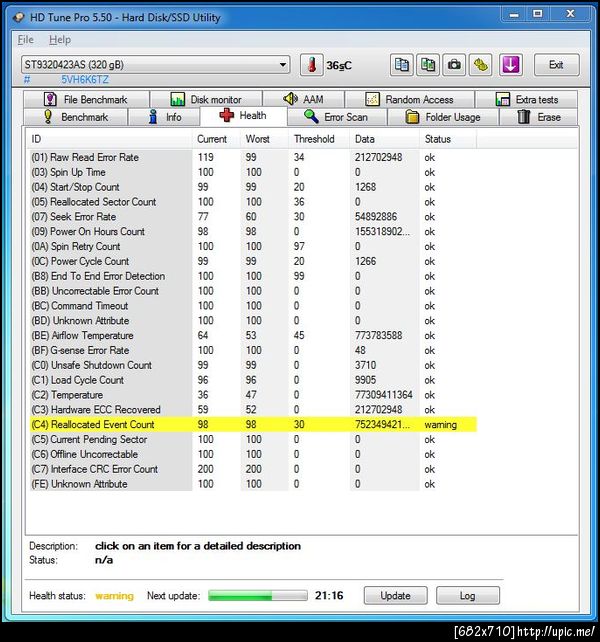The image size is (600, 642).
Task: Select the (C3) Hardware ECC Recovered row
Action: [x=253, y=410]
